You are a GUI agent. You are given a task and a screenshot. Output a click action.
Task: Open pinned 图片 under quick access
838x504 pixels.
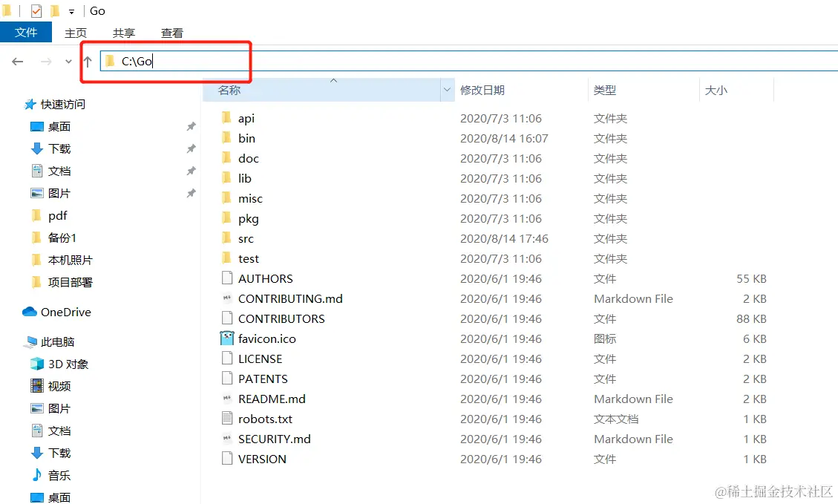(59, 194)
